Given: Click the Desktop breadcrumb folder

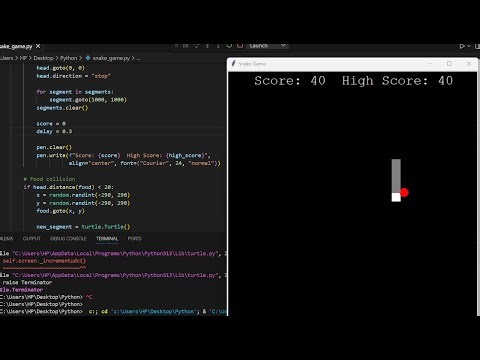Looking at the screenshot, I should pos(43,58).
